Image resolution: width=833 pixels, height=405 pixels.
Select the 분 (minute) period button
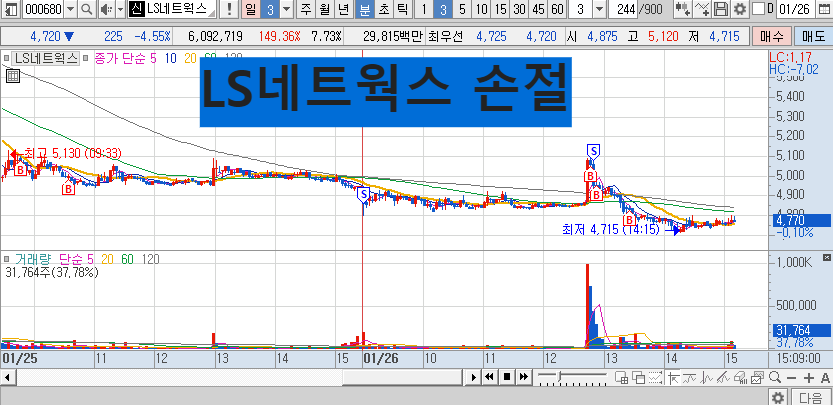[x=364, y=9]
